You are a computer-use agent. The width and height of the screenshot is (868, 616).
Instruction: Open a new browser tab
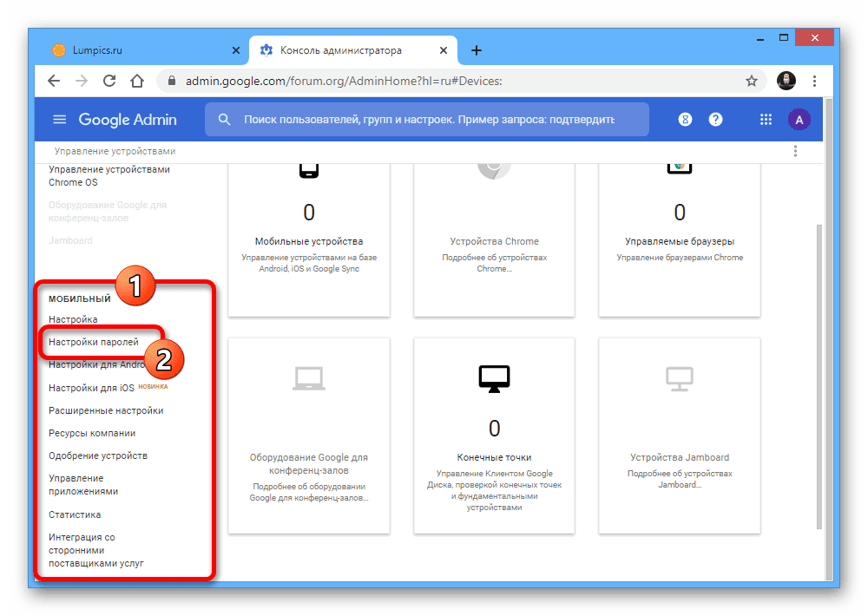[477, 50]
